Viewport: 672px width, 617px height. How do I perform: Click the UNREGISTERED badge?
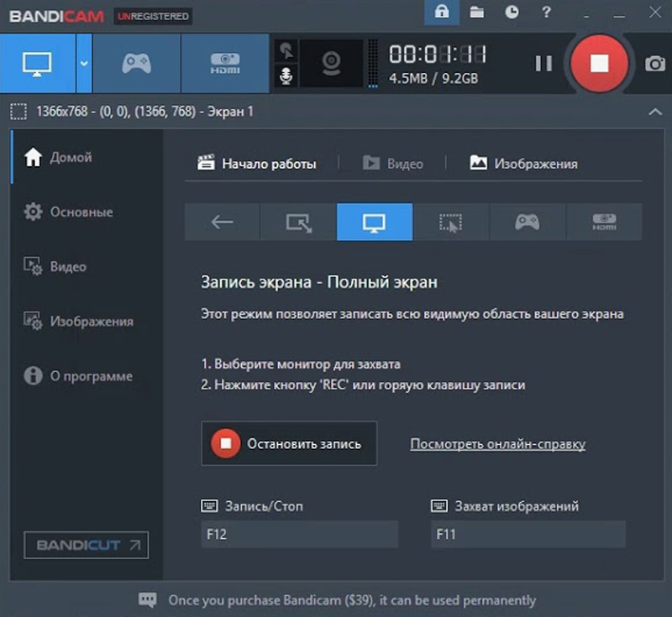(x=153, y=16)
